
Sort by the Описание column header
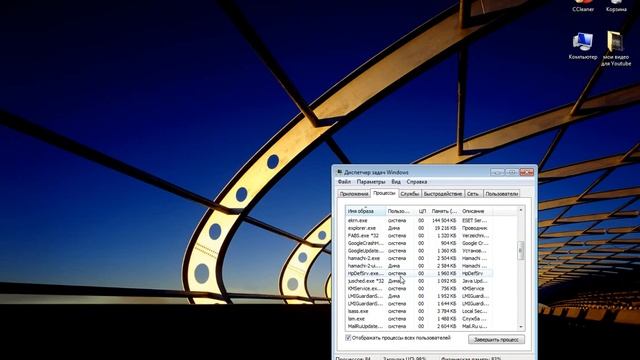point(476,211)
